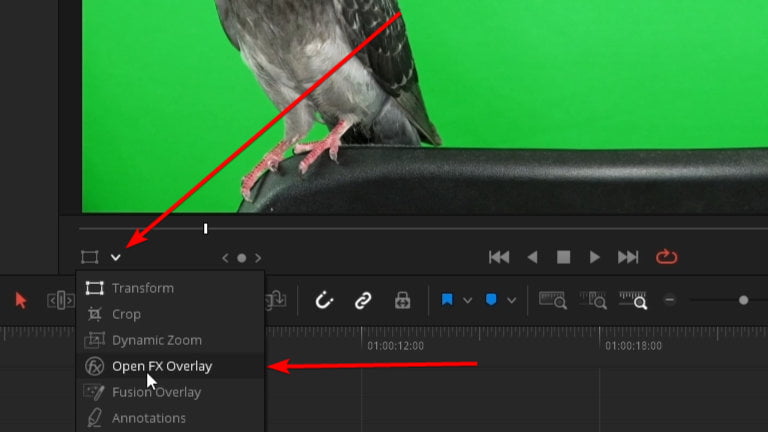768x432 pixels.
Task: Click the pigeon video in the viewer
Action: 425,106
